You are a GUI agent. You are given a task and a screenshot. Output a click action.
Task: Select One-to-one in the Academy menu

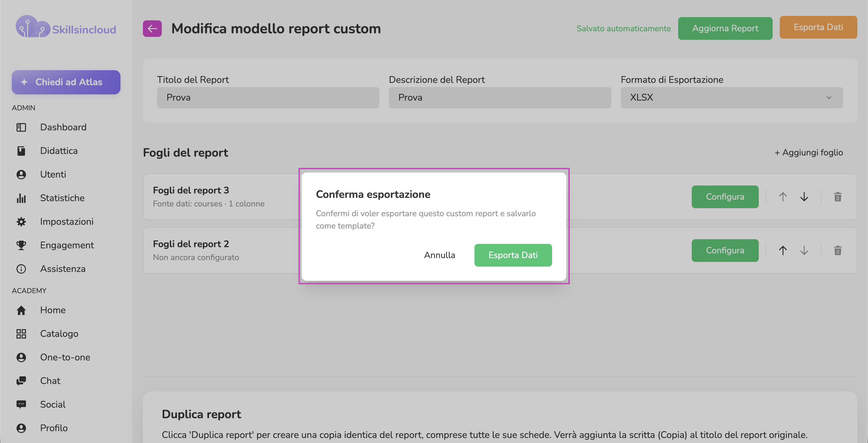[x=65, y=357]
